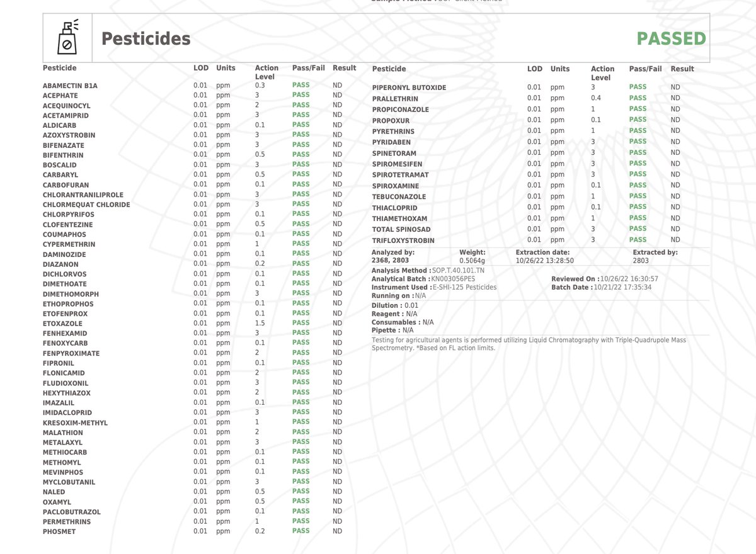
Task: Select analyzed by 2368, 2803
Action: (x=390, y=259)
